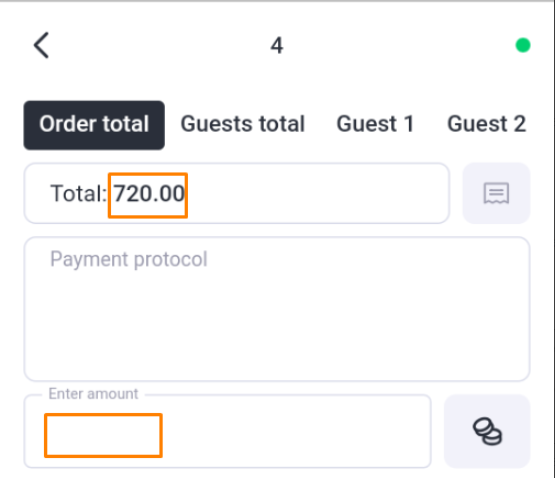
Task: Click the table number 4 header
Action: pyautogui.click(x=277, y=46)
